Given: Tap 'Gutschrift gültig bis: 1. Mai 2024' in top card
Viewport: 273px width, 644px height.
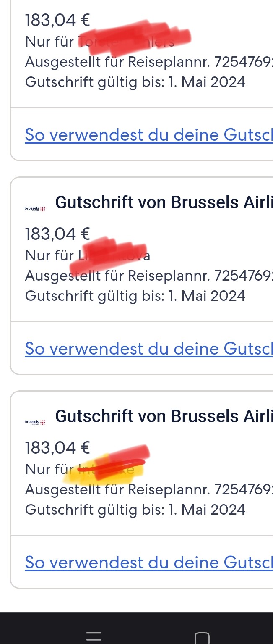Looking at the screenshot, I should coord(135,82).
